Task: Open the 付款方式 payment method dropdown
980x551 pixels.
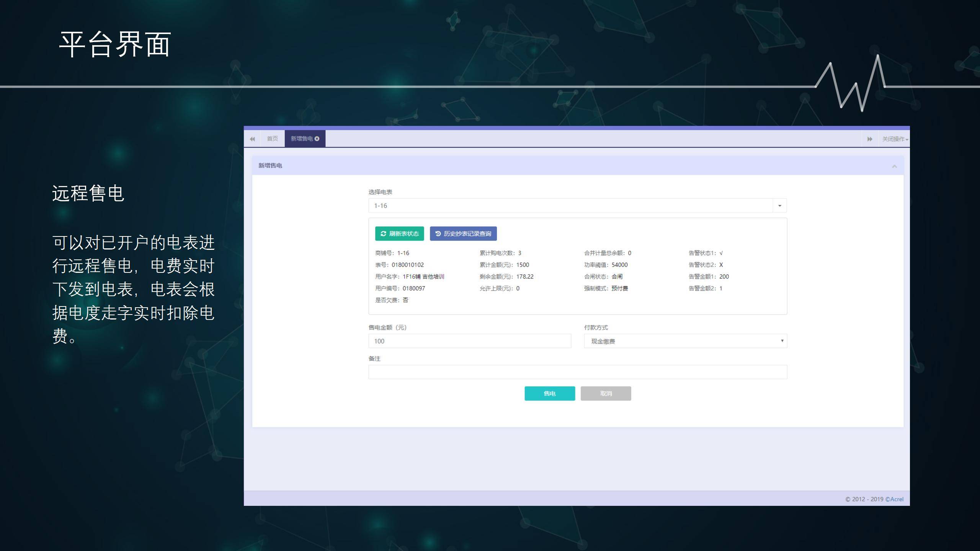Action: (x=685, y=341)
